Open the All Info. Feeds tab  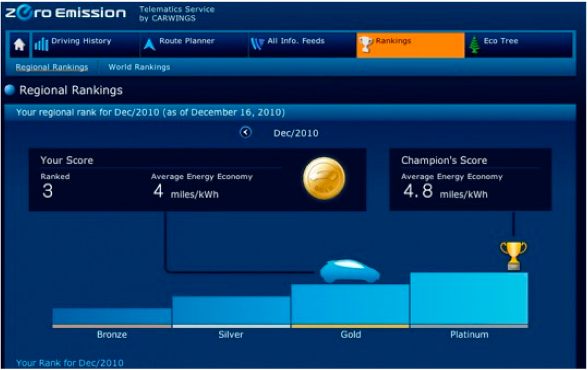(x=296, y=41)
